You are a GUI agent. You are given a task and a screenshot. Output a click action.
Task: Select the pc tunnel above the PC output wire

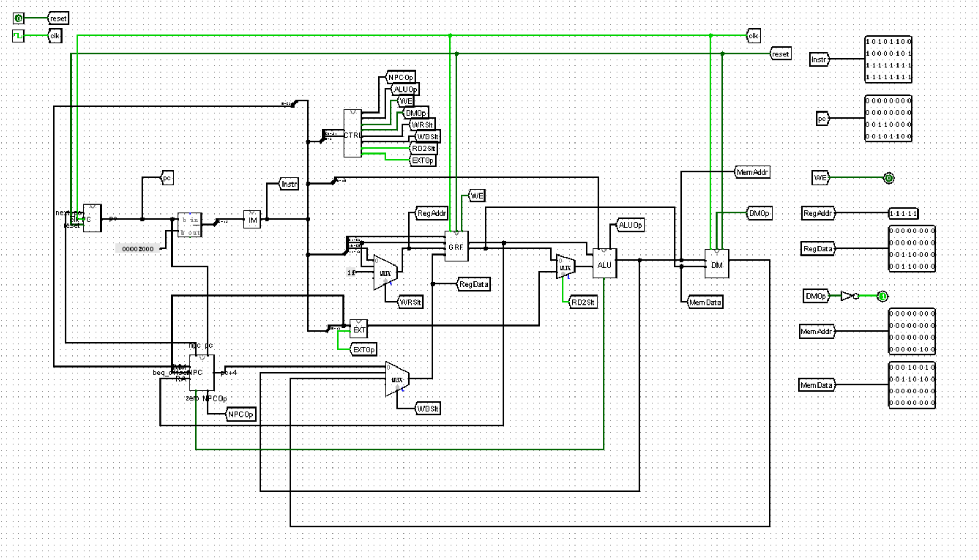pyautogui.click(x=166, y=178)
